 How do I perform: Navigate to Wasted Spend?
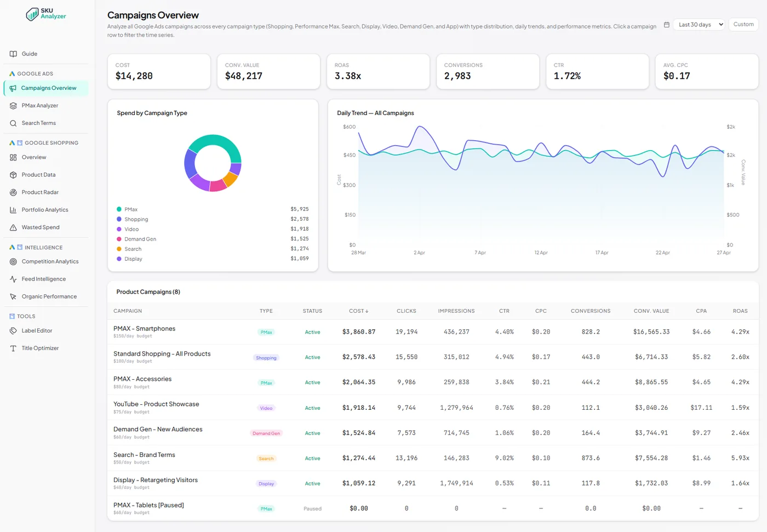45,227
